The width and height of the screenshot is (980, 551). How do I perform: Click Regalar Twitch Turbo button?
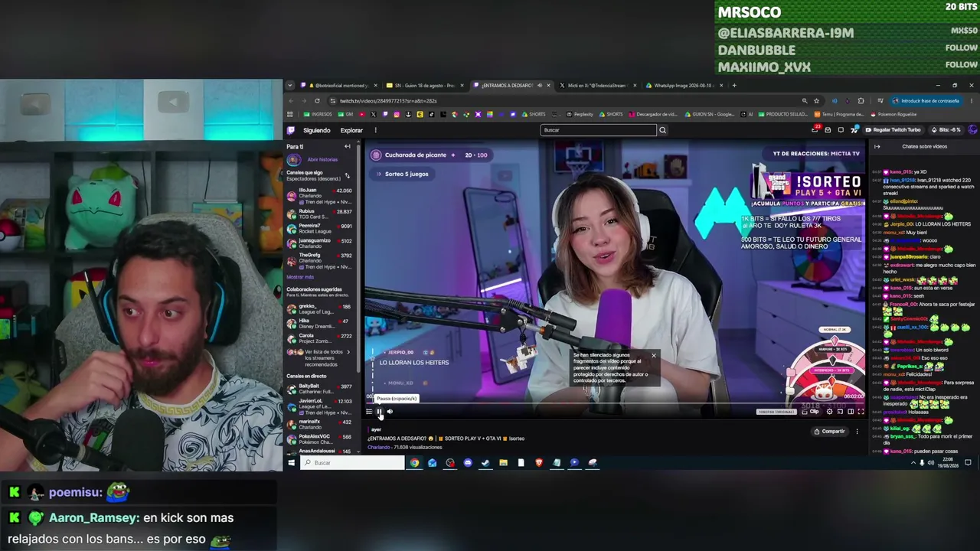coord(893,130)
